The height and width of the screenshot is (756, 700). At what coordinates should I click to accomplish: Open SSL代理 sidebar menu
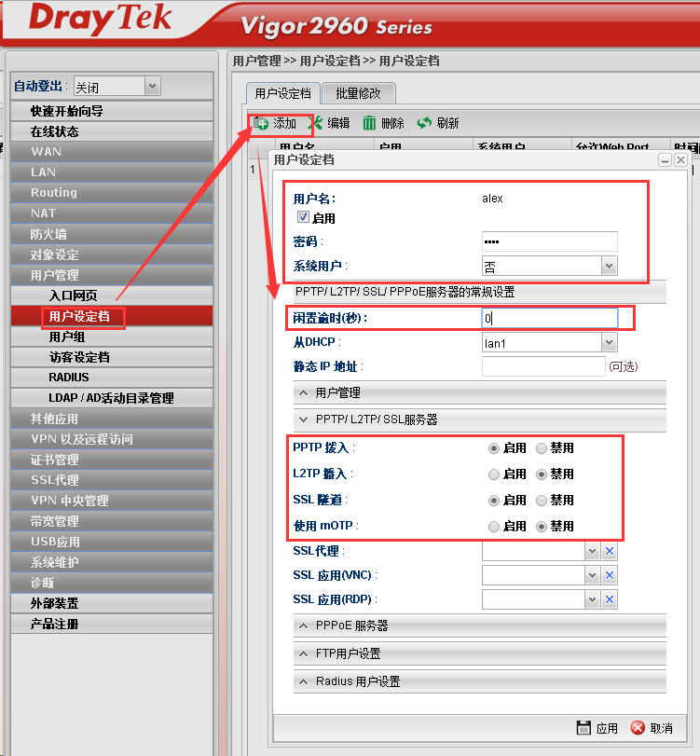pyautogui.click(x=112, y=480)
